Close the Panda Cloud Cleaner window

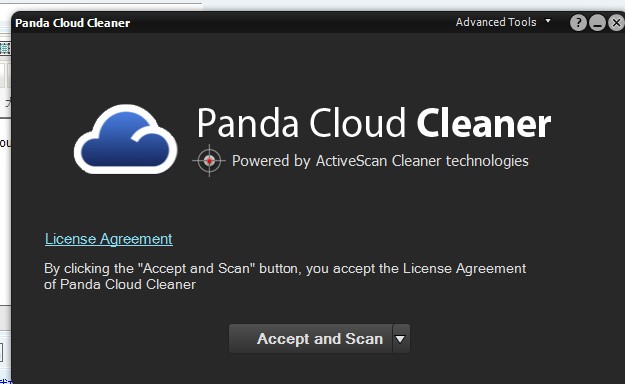[x=616, y=23]
